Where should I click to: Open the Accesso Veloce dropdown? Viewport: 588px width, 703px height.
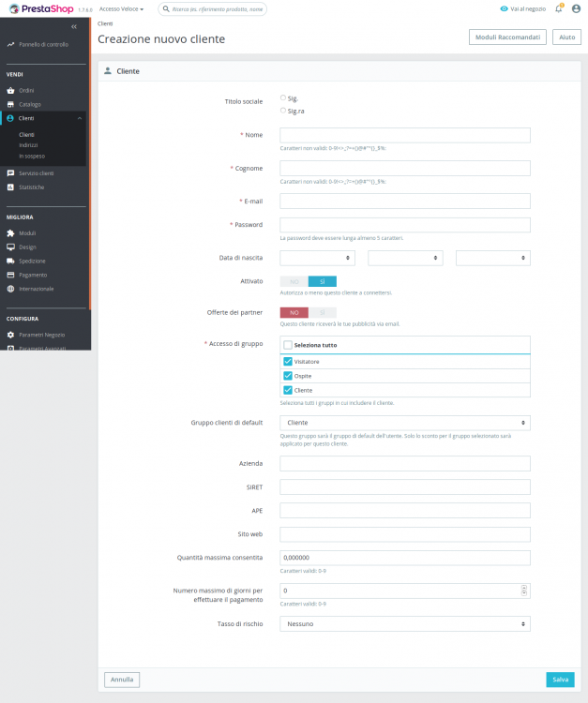(x=122, y=9)
